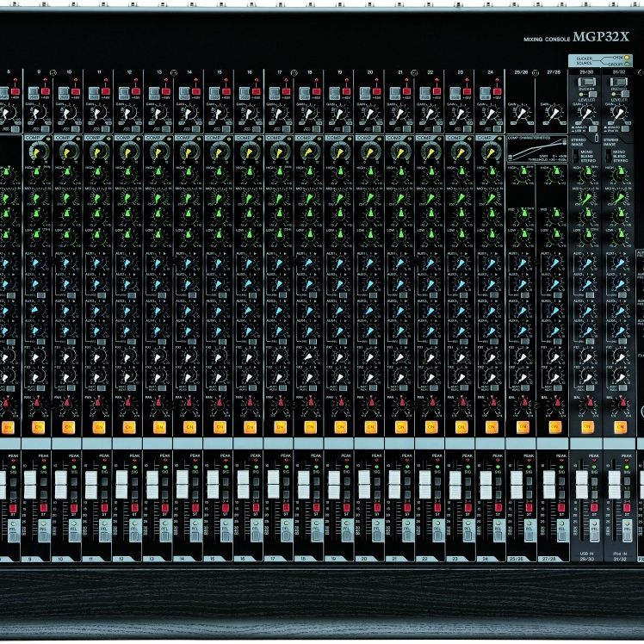Flip the DUCKER switch on channel 31/32
The image size is (644, 644).
[619, 82]
